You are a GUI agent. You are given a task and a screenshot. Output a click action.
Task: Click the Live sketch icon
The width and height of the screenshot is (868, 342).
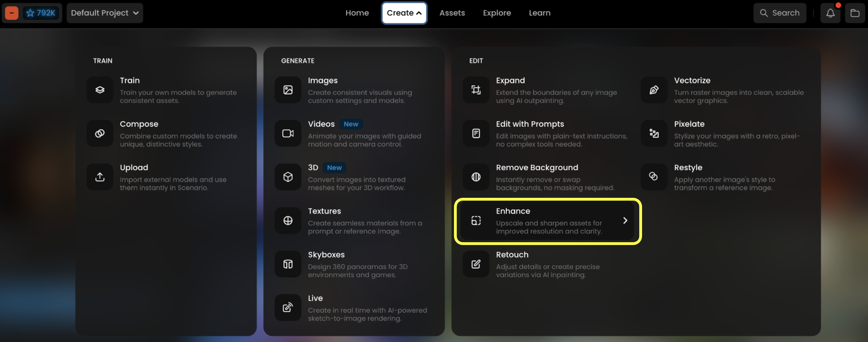[288, 307]
